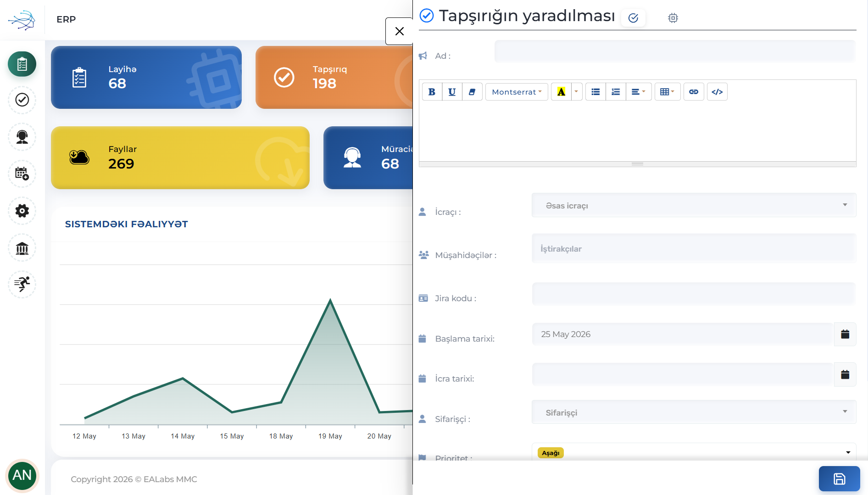Viewport: 868px width, 495px height.
Task: Switch to code view
Action: 717,92
